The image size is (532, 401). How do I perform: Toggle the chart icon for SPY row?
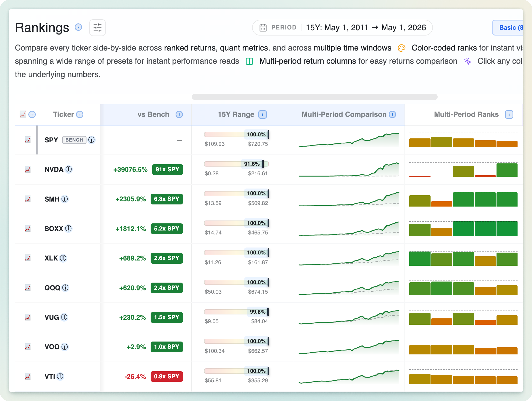tap(28, 140)
